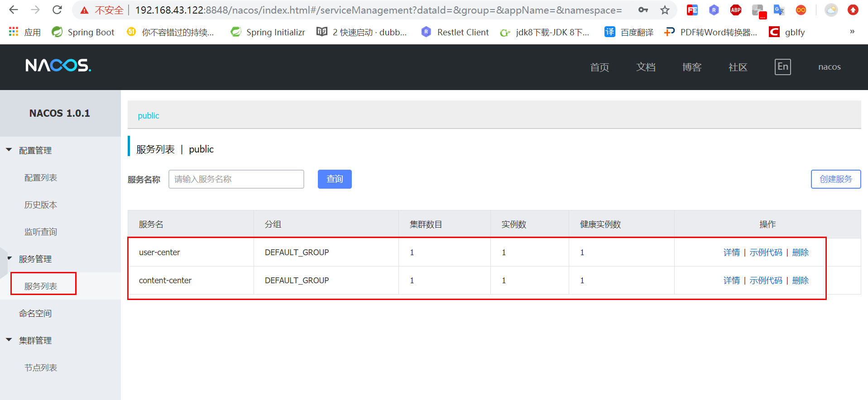Click the browser address bar URL
The width and height of the screenshot is (868, 400).
point(379,10)
